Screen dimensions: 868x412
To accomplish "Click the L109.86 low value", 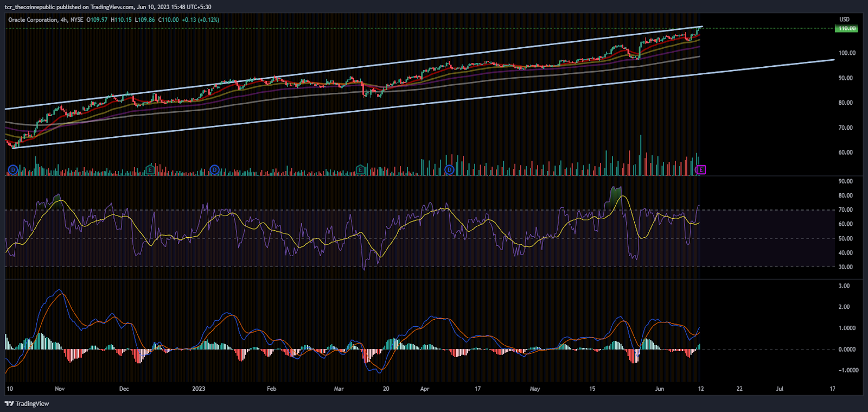I will click(x=145, y=20).
